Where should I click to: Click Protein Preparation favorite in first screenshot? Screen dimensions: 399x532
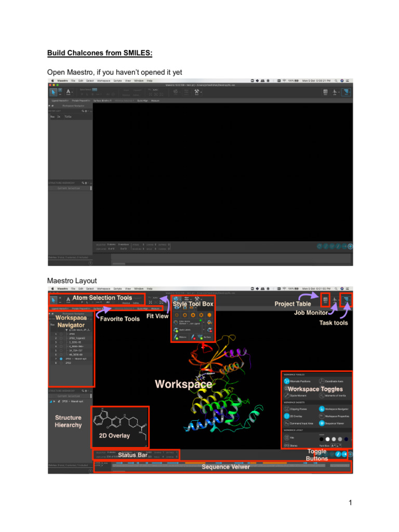81,100
